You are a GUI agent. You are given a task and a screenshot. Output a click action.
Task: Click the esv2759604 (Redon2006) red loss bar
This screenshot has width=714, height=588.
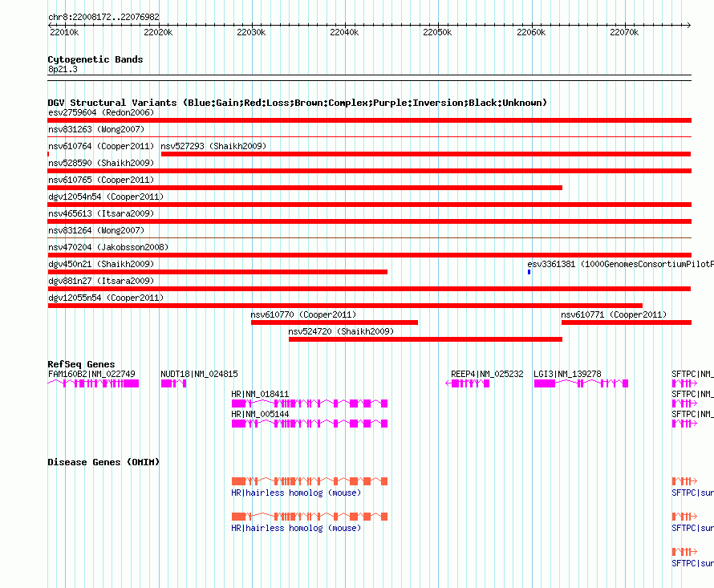pyautogui.click(x=369, y=120)
